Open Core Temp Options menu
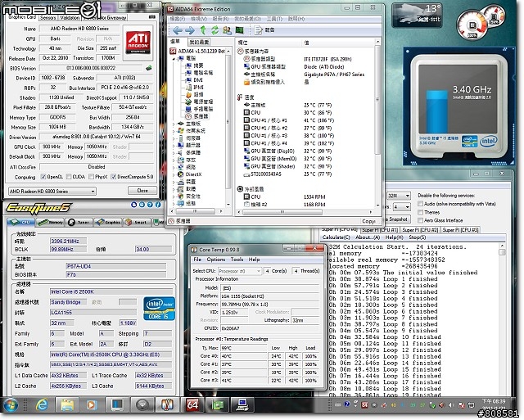Image resolution: width=524 pixels, height=420 pixels. pyautogui.click(x=215, y=260)
